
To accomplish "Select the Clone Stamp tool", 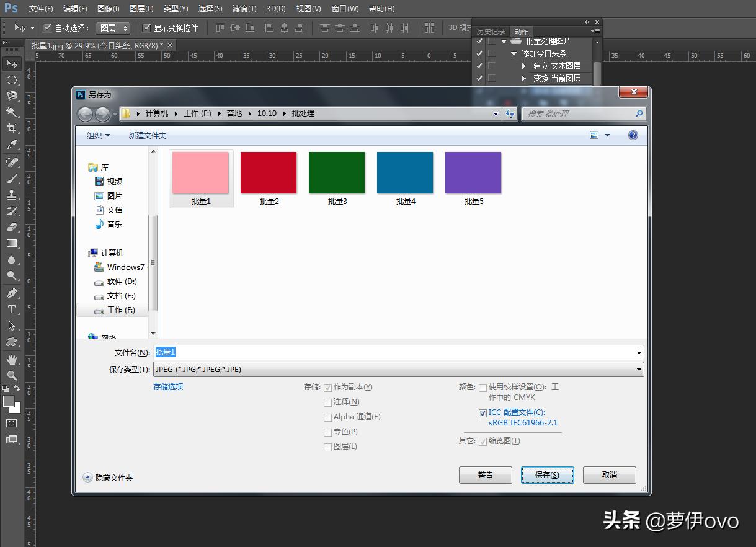I will tap(12, 194).
